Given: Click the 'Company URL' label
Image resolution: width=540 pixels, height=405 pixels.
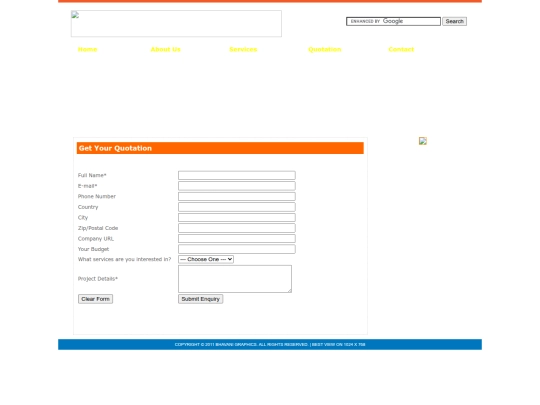Looking at the screenshot, I should pos(96,238).
